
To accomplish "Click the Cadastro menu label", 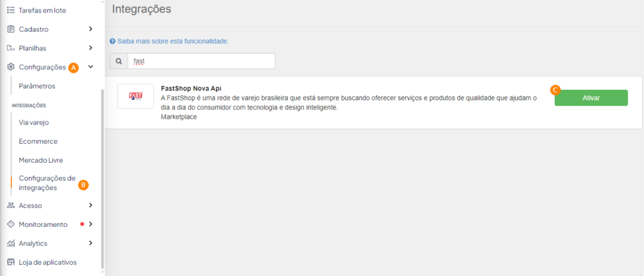I will pyautogui.click(x=34, y=29).
